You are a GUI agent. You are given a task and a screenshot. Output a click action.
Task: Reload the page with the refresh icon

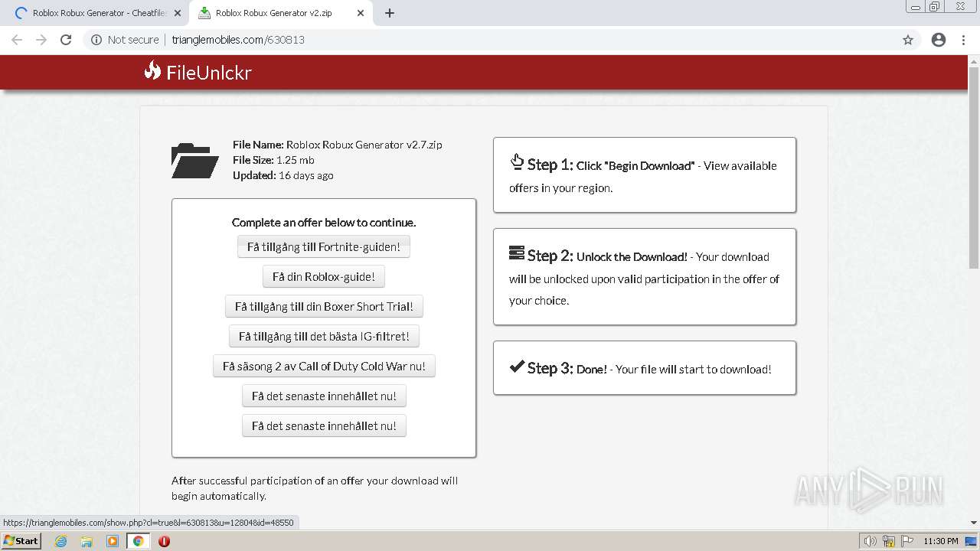(x=66, y=40)
